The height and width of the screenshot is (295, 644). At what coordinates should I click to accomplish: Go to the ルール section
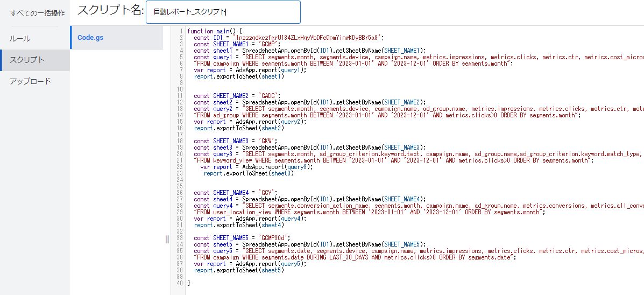click(20, 39)
